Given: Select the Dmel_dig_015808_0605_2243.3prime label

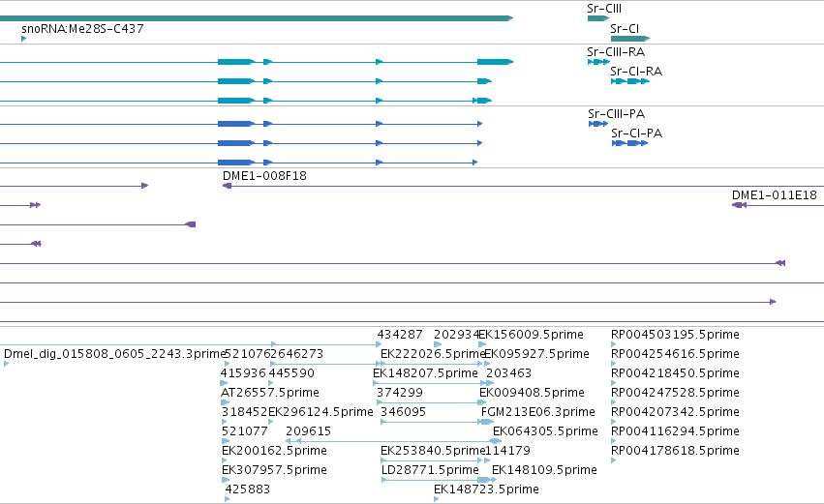Looking at the screenshot, I should tap(114, 354).
